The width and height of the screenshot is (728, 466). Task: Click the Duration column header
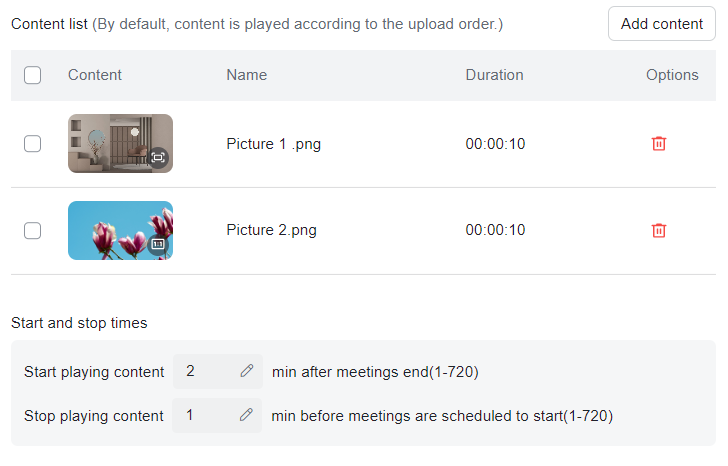[x=494, y=75]
